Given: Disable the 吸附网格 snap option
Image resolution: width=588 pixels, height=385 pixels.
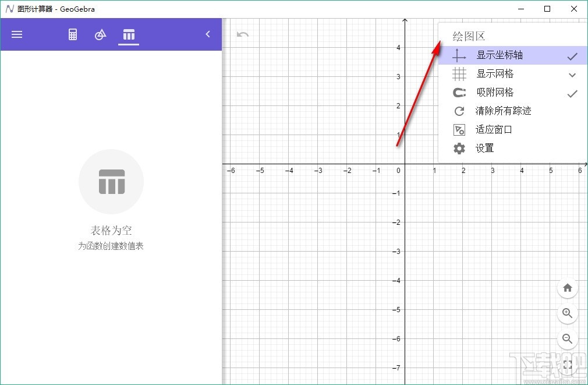Looking at the screenshot, I should pos(497,92).
